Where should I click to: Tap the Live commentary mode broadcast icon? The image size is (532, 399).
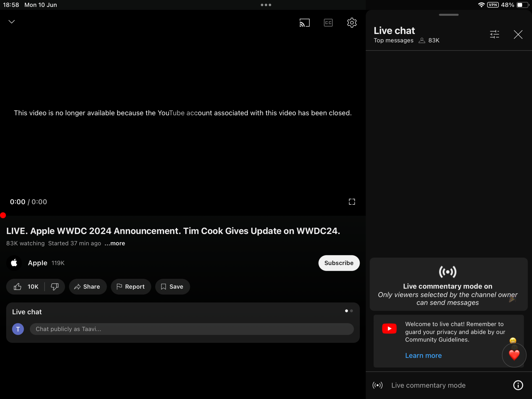[377, 385]
